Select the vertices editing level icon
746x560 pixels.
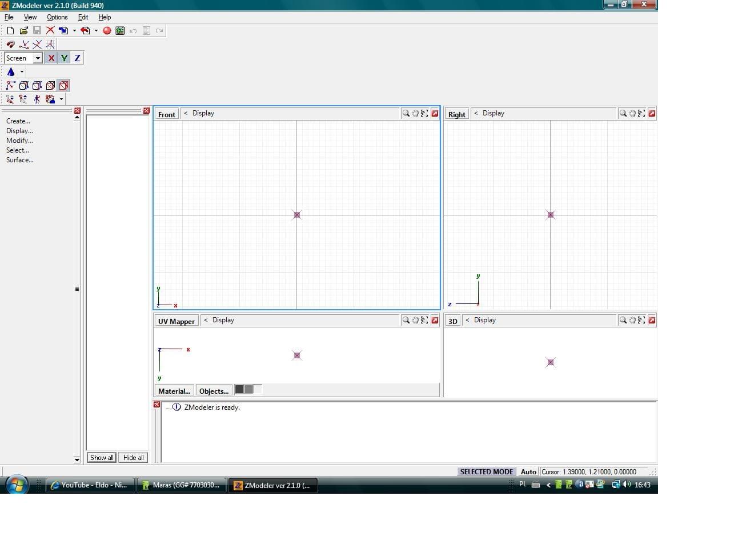click(10, 86)
